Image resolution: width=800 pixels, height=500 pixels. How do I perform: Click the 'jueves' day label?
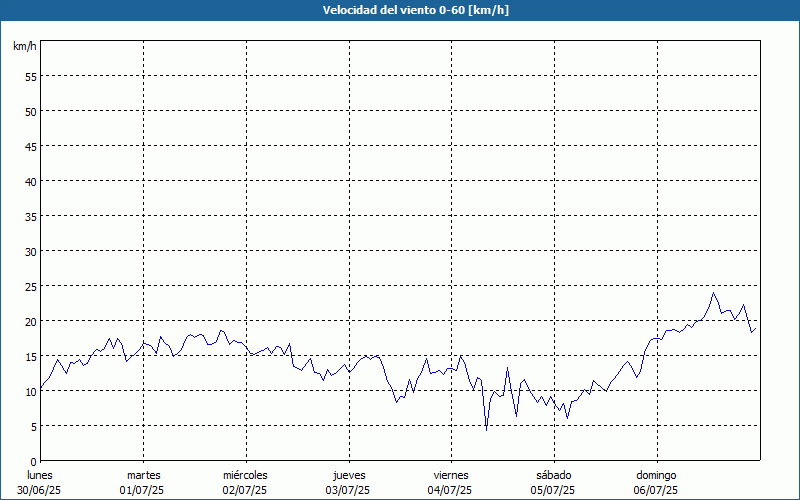349,475
